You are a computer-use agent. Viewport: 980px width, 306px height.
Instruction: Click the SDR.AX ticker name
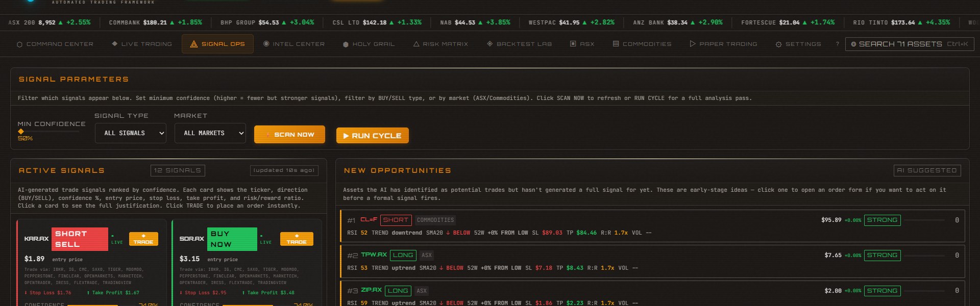click(191, 239)
